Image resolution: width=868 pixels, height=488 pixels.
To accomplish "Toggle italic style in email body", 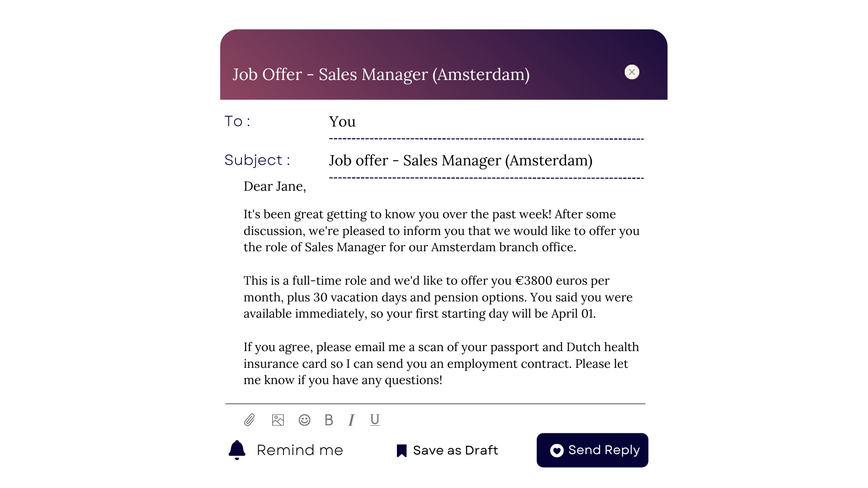I will point(351,419).
